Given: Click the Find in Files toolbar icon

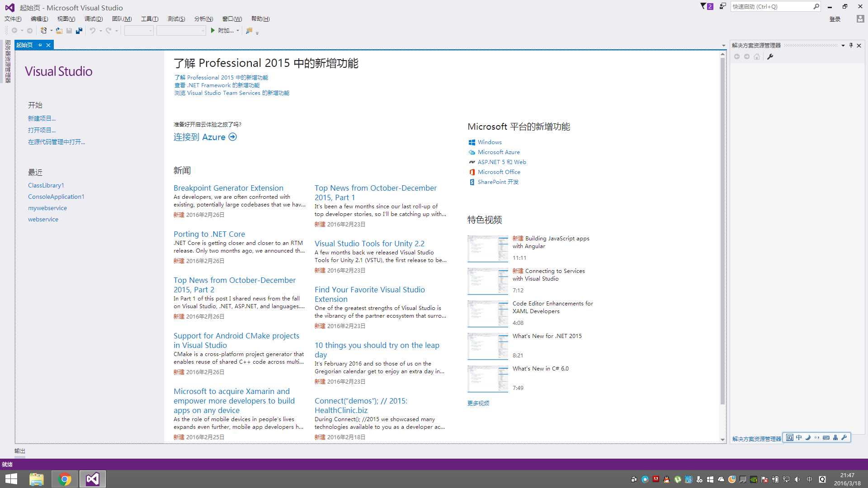Looking at the screenshot, I should [x=249, y=31].
